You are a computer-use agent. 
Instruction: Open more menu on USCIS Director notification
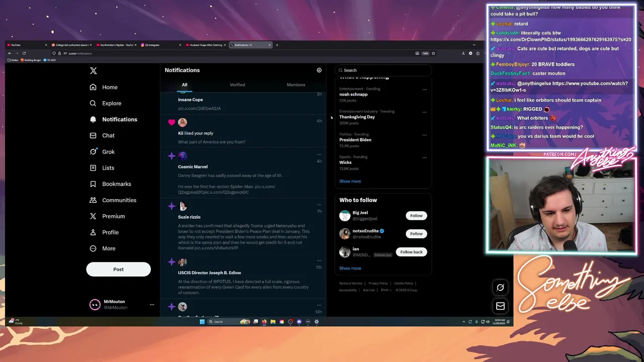point(319,260)
